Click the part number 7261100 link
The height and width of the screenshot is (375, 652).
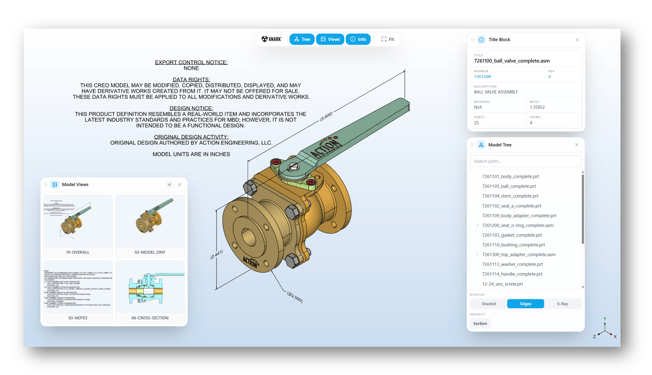tap(482, 76)
